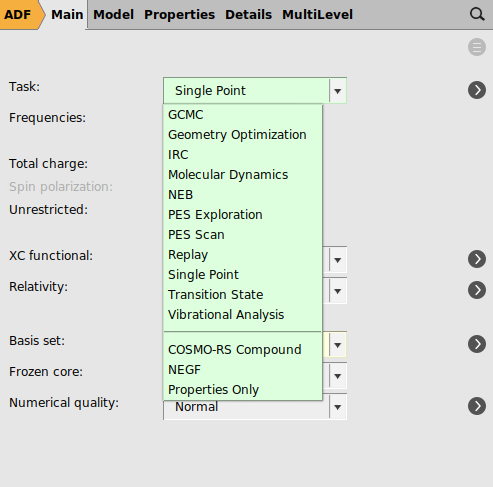Click the ADF panel selector
The height and width of the screenshot is (487, 493).
tap(22, 15)
